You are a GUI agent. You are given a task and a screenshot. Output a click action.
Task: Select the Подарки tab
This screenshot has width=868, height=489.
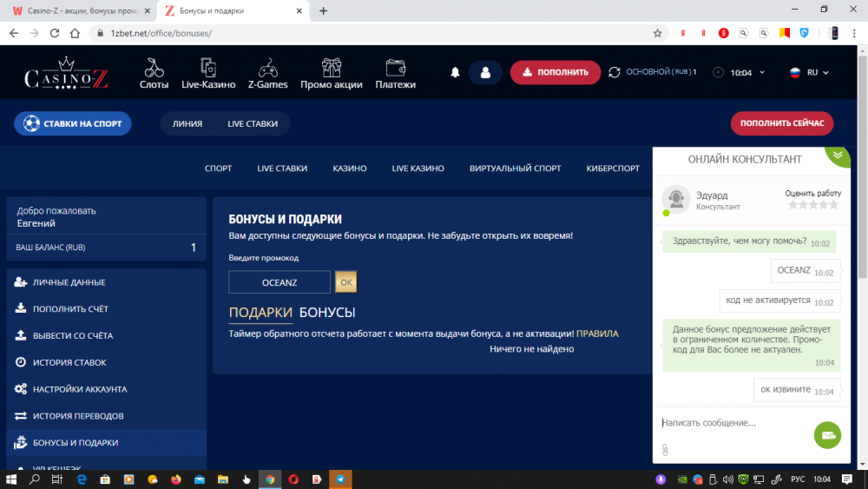pyautogui.click(x=260, y=313)
